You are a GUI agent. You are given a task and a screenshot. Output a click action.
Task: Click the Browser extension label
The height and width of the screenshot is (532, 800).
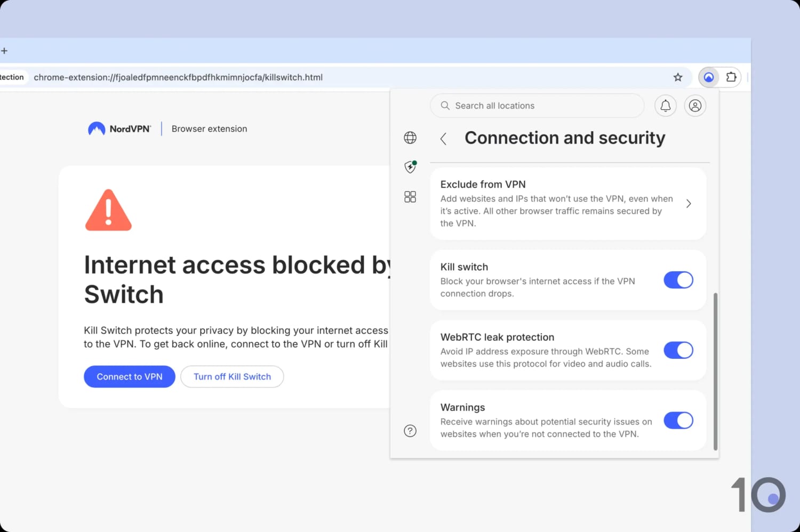point(209,128)
